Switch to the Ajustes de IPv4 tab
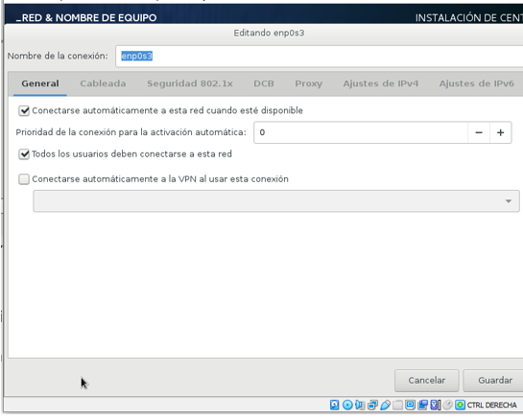523x420 pixels. click(x=381, y=83)
